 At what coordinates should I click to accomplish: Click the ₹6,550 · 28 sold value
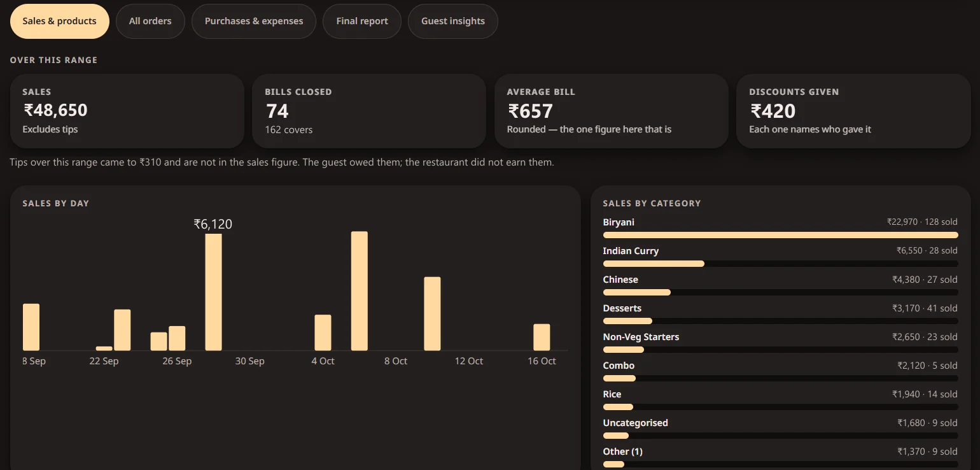pyautogui.click(x=927, y=251)
